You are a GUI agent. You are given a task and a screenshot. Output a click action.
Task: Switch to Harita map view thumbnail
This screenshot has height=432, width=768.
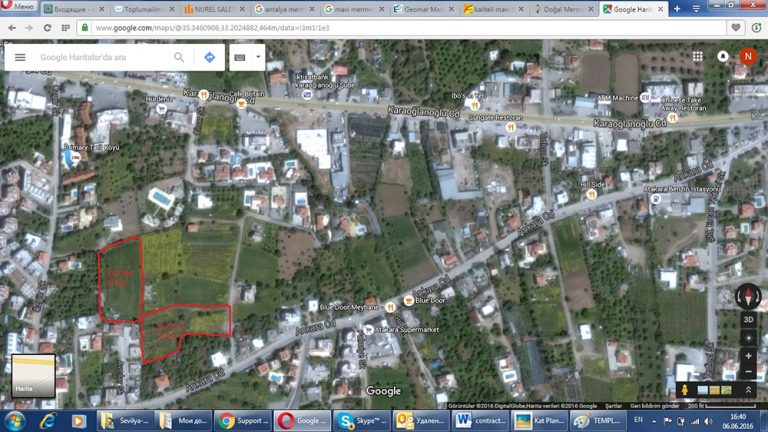coord(32,377)
